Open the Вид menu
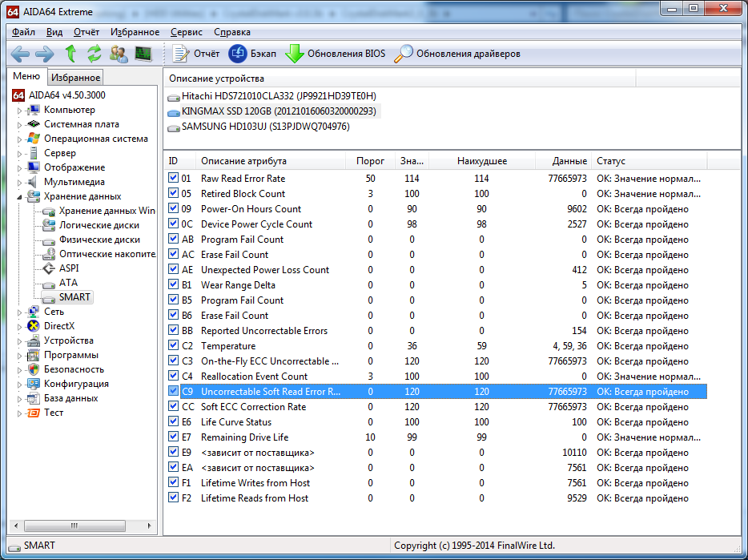This screenshot has height=560, width=748. (x=54, y=32)
